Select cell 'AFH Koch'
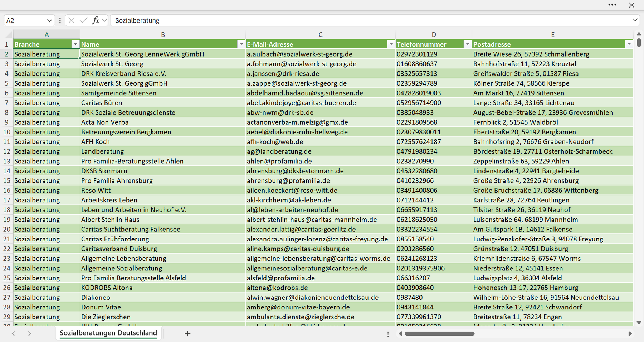Viewport: 644px width, 342px height. [x=163, y=142]
